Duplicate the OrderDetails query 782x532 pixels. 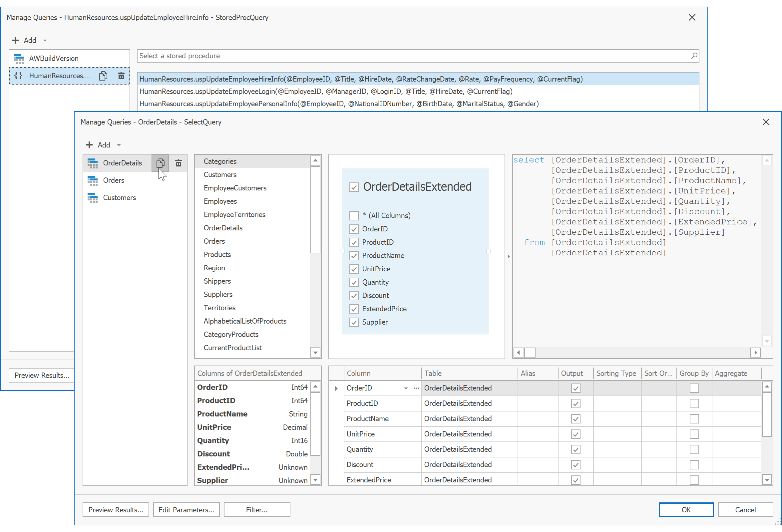tap(160, 163)
